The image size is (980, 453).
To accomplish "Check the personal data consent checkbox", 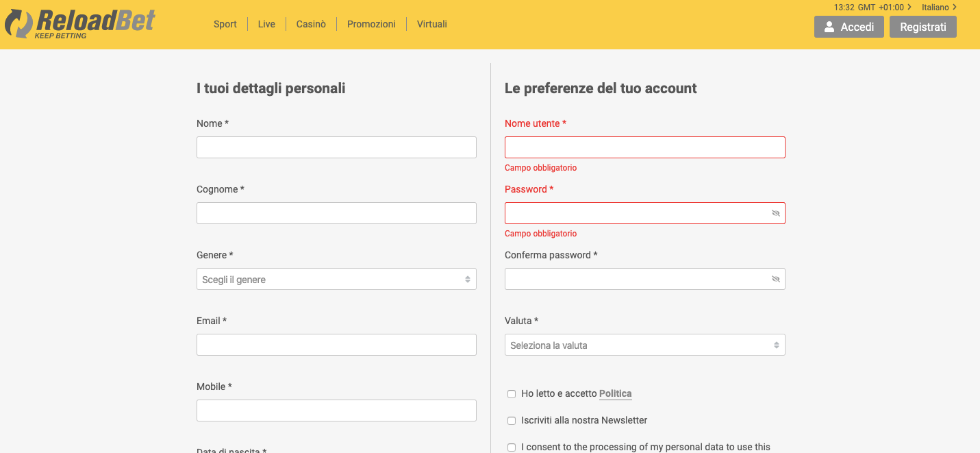I will tap(512, 448).
